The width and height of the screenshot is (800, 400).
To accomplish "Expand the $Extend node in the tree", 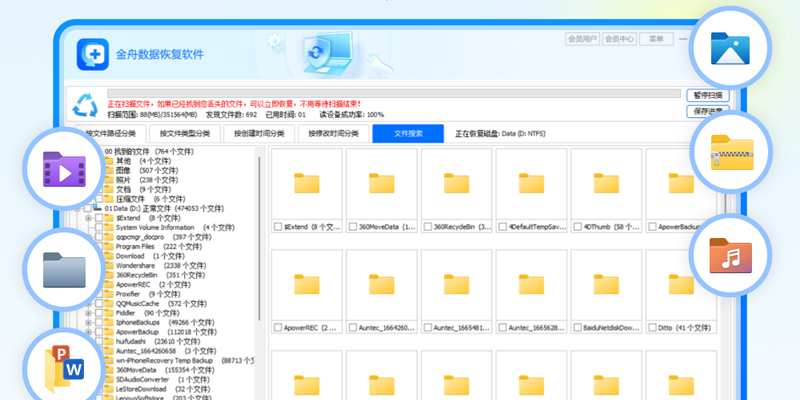I will pos(89,218).
